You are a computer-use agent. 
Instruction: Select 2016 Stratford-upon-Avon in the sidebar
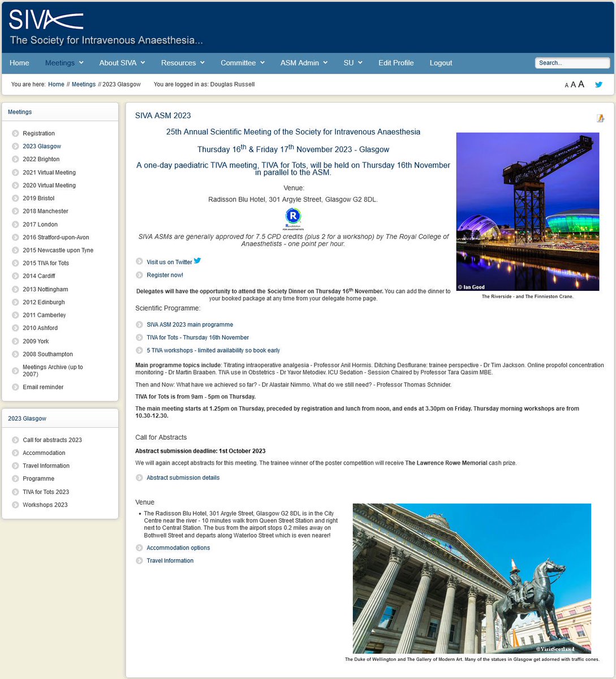click(x=56, y=238)
